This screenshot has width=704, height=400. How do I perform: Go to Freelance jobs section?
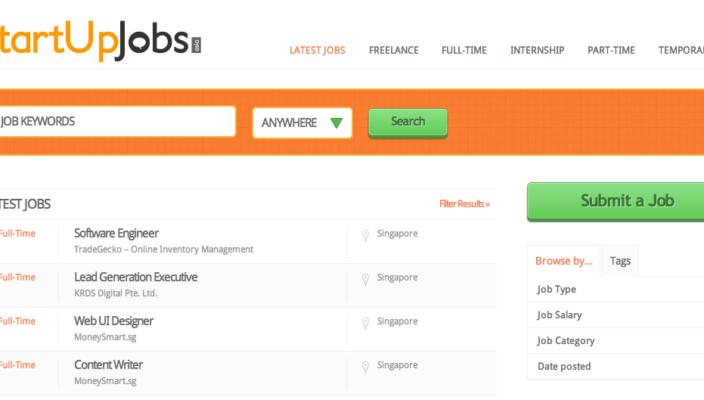(x=393, y=50)
